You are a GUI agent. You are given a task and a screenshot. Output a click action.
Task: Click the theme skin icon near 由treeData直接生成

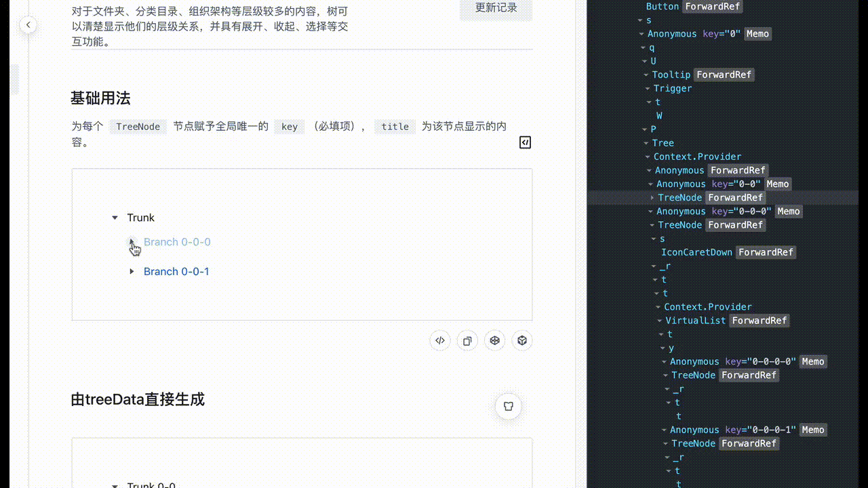(x=508, y=407)
